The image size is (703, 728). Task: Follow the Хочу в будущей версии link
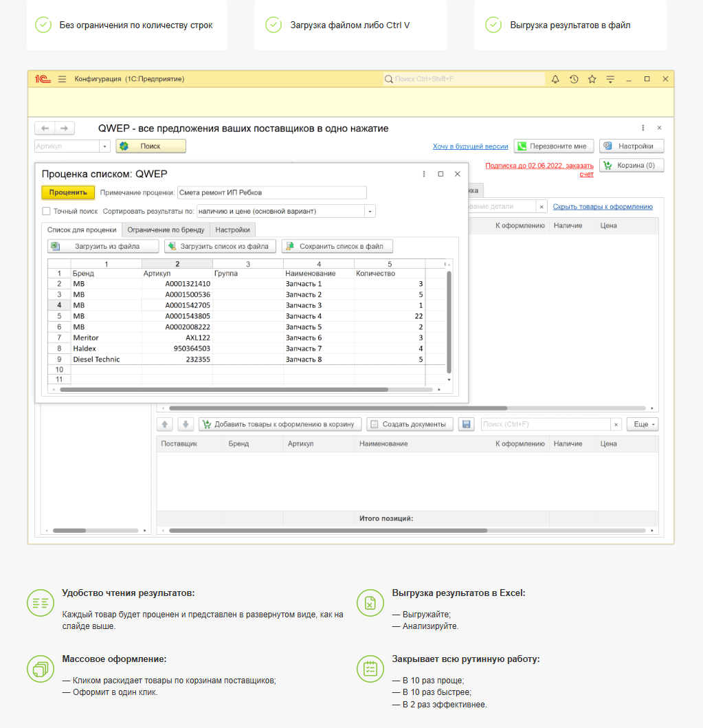click(x=470, y=146)
